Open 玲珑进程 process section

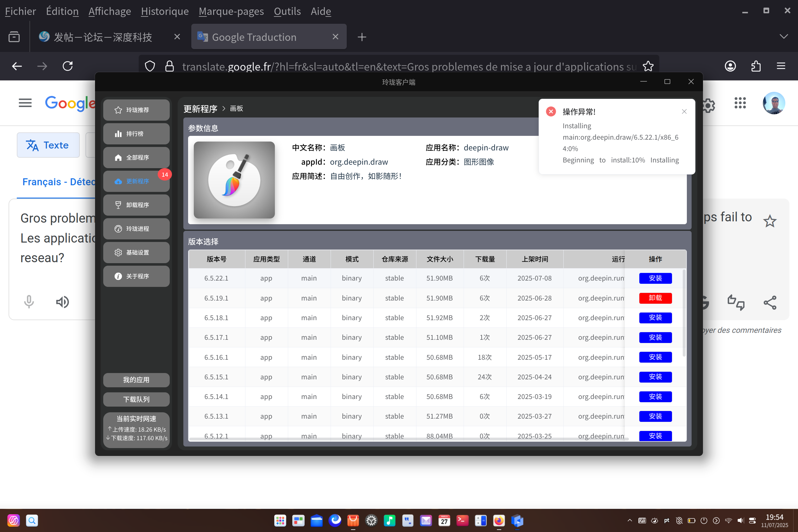[136, 229]
